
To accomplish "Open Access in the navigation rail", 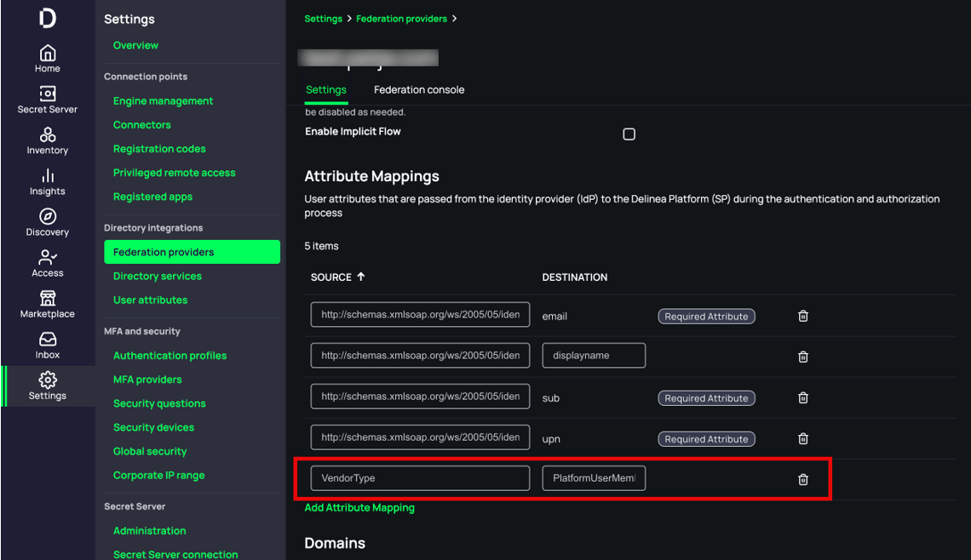I will (48, 264).
